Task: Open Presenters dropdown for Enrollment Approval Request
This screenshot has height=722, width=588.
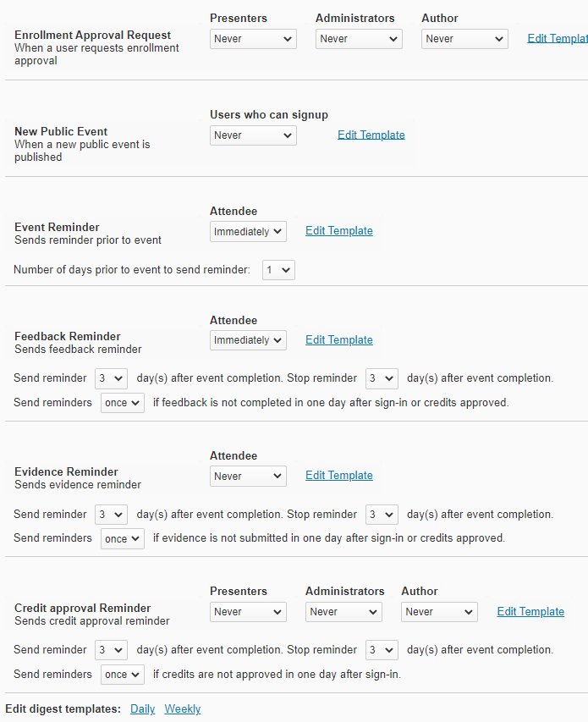Action: point(253,39)
